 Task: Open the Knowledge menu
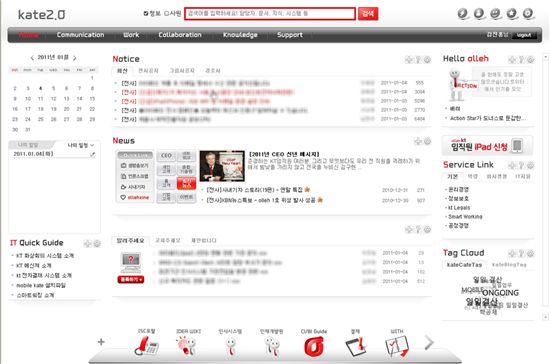click(x=240, y=35)
